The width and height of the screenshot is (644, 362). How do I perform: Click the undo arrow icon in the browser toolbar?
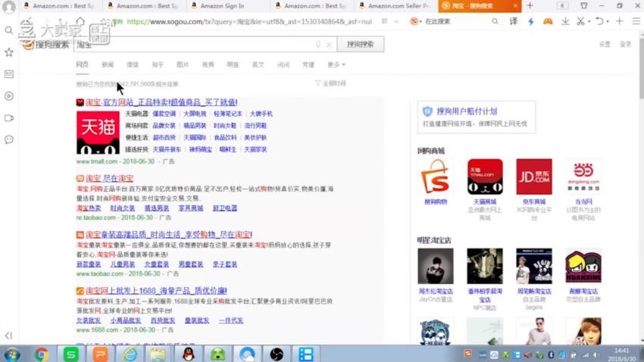(x=599, y=21)
